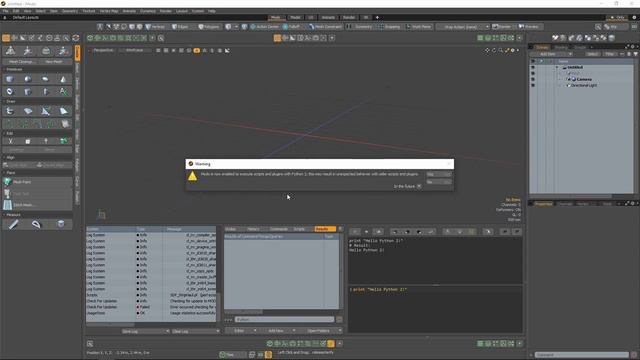Click the Cube primitive tool
640x360 pixels.
pos(10,79)
